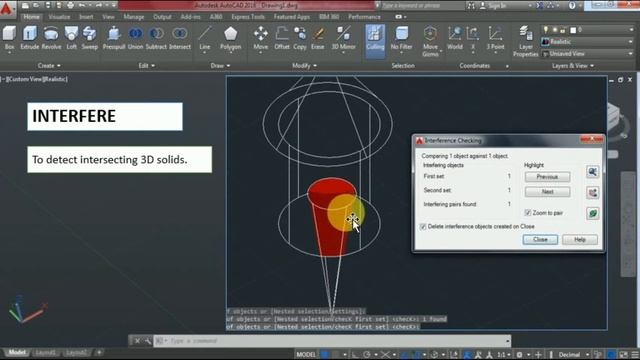640x360 pixels.
Task: Toggle polar tracking in status bar
Action: tap(367, 354)
